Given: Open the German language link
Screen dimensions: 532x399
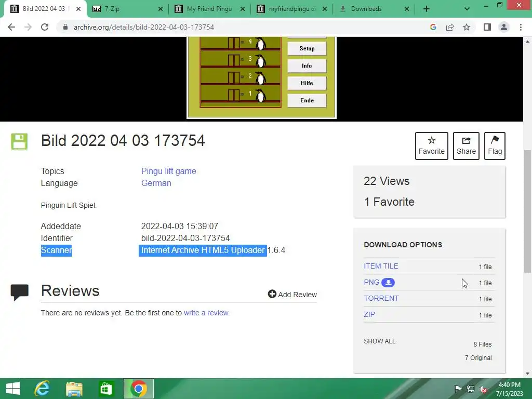Looking at the screenshot, I should 156,183.
